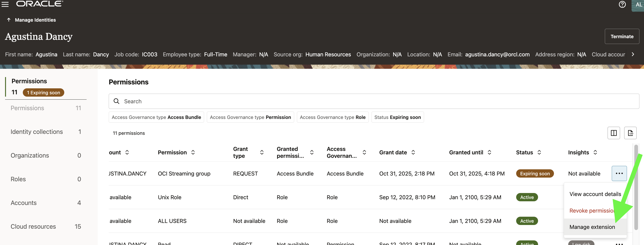Sort by the Grant date column chevron

click(x=413, y=152)
